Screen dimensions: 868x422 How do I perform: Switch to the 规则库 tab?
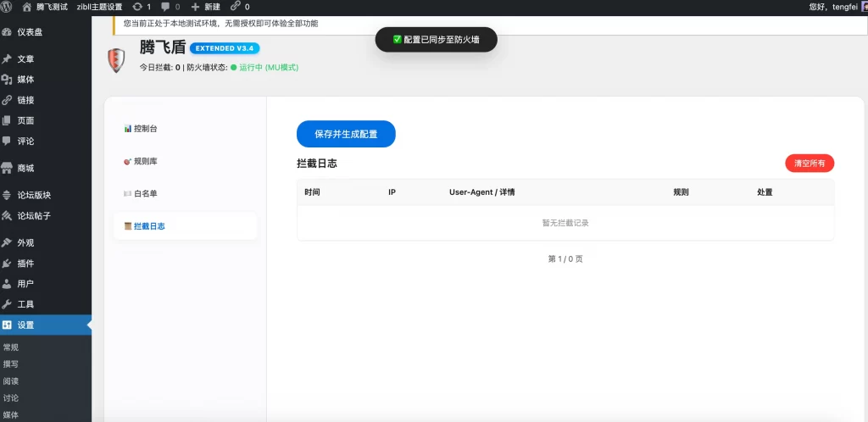(x=186, y=161)
